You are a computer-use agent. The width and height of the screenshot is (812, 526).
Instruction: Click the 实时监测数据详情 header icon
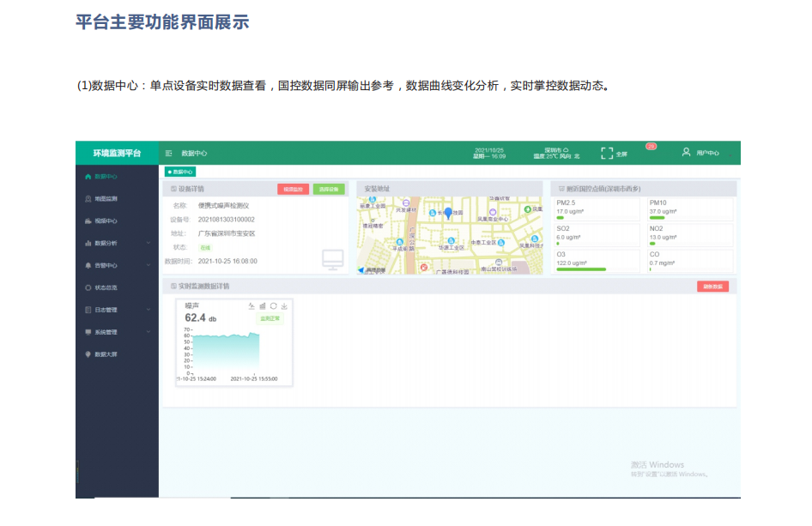[173, 286]
